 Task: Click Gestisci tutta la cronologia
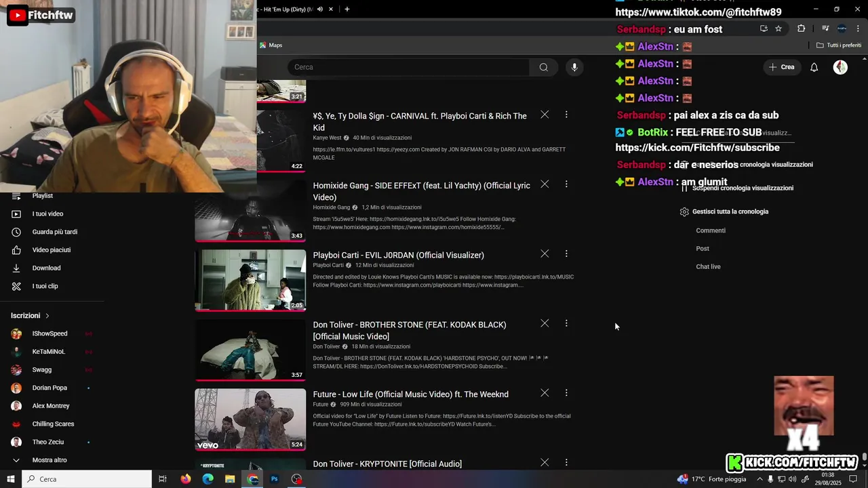724,211
